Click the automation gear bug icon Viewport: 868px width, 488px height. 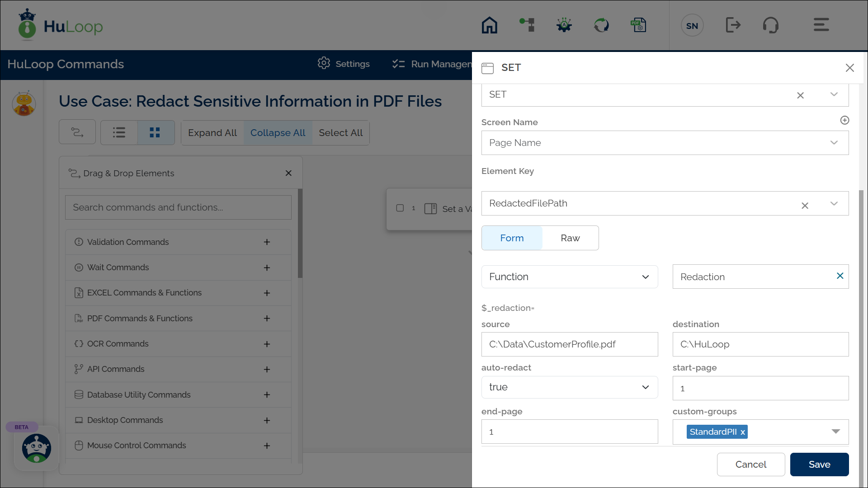[564, 25]
